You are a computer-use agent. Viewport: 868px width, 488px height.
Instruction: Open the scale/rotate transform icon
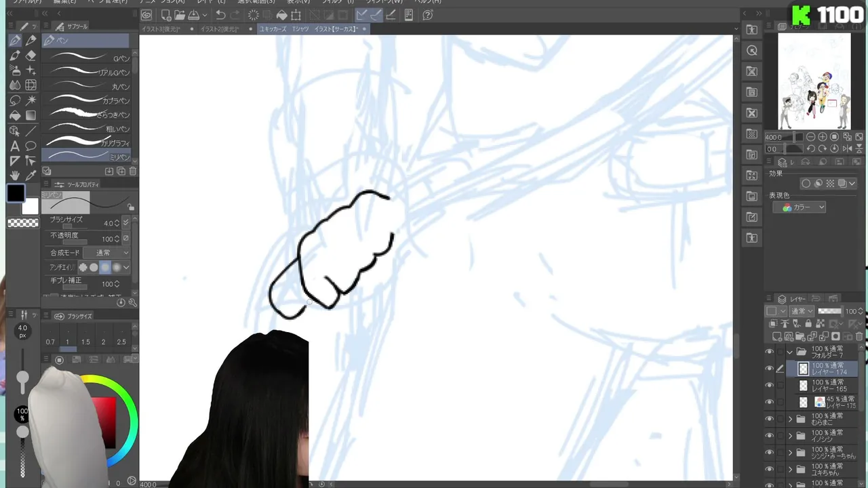[296, 15]
